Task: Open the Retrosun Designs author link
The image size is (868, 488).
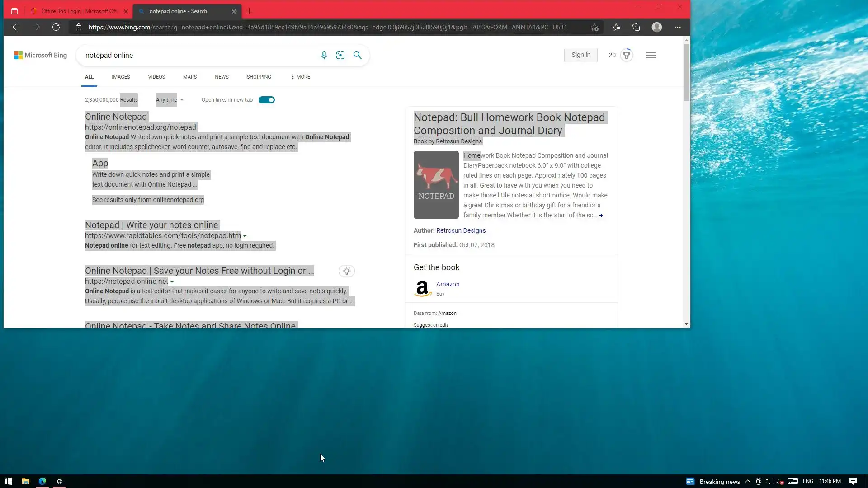Action: coord(461,230)
